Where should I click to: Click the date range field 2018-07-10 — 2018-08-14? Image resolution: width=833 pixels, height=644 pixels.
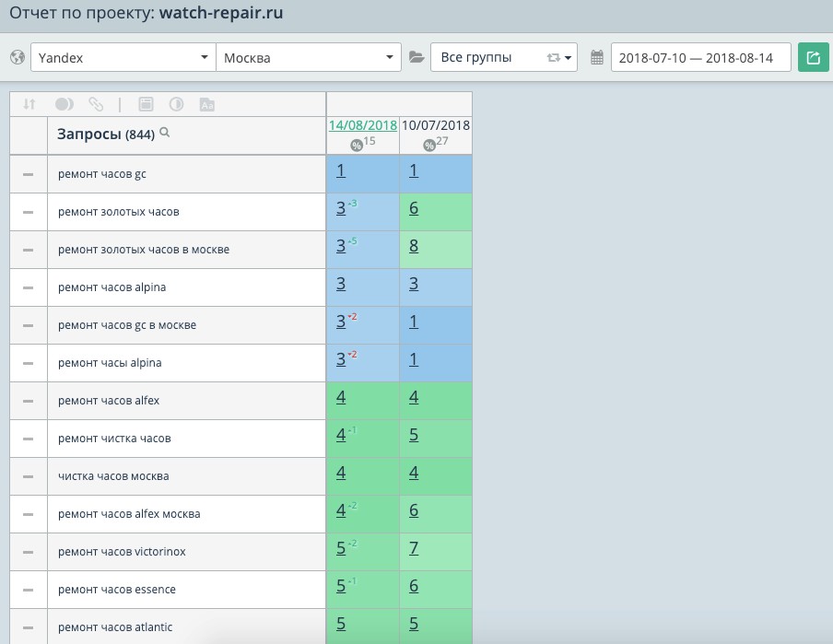700,57
